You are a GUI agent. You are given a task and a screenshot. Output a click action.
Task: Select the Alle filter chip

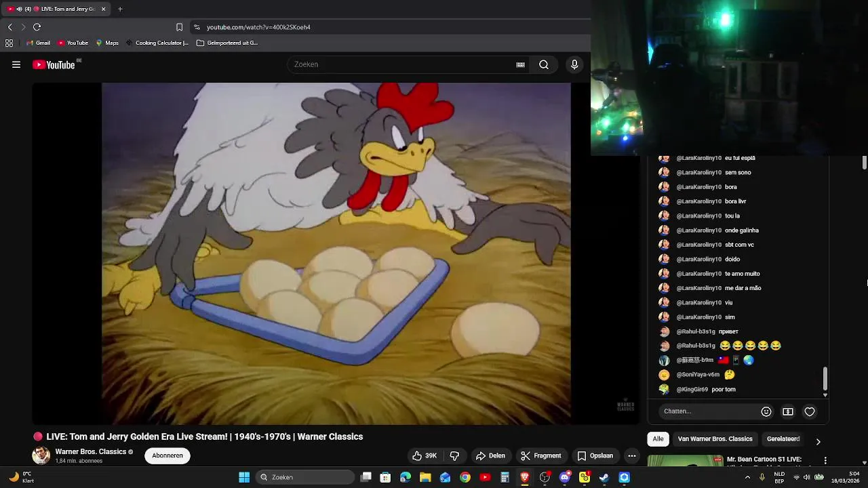(x=658, y=439)
